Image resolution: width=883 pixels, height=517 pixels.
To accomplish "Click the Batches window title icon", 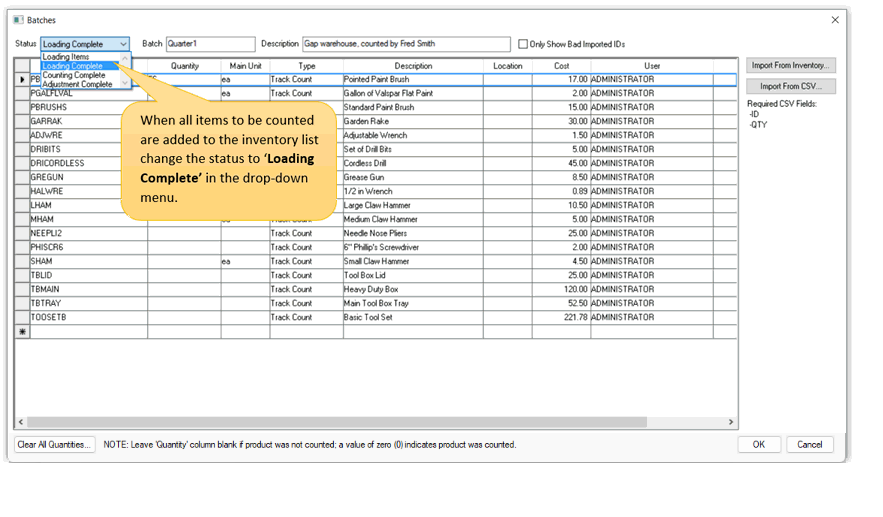I will pyautogui.click(x=19, y=20).
